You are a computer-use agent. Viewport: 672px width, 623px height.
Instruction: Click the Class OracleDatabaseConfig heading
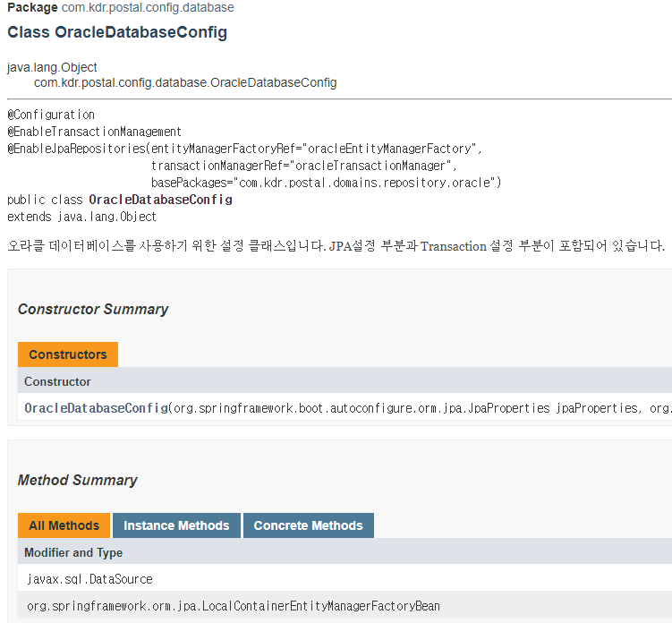coord(117,32)
